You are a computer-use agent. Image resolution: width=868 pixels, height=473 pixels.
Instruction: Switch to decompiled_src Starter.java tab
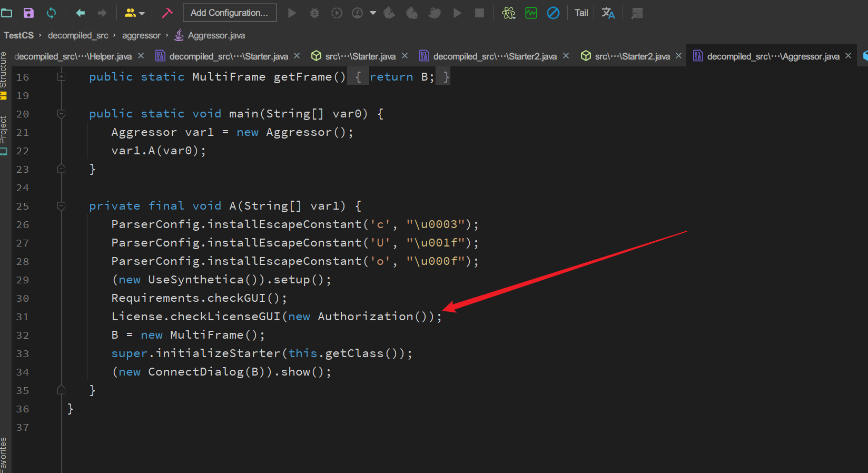(x=229, y=56)
